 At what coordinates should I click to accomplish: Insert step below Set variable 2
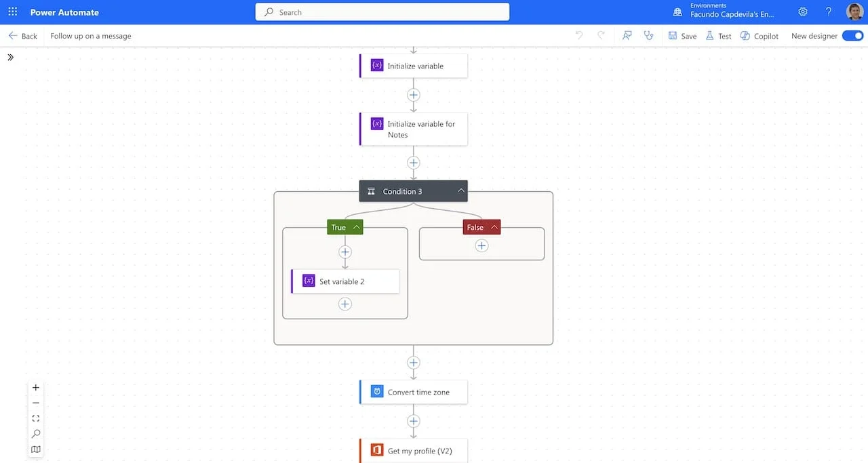(345, 304)
